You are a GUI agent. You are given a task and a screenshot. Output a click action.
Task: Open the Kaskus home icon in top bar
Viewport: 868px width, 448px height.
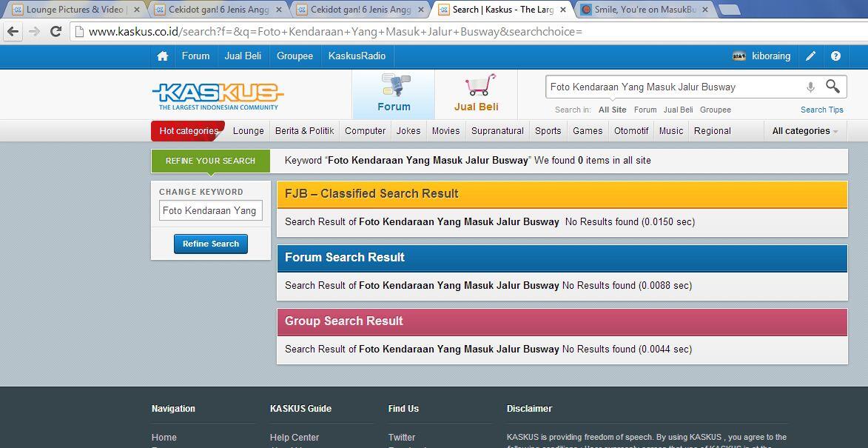pyautogui.click(x=162, y=56)
